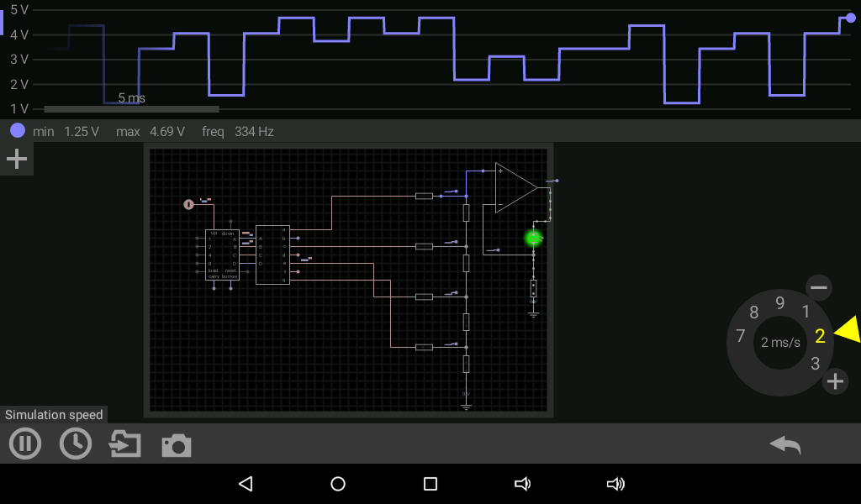861x504 pixels.
Task: Add a new scope trace with plus
Action: click(x=17, y=159)
